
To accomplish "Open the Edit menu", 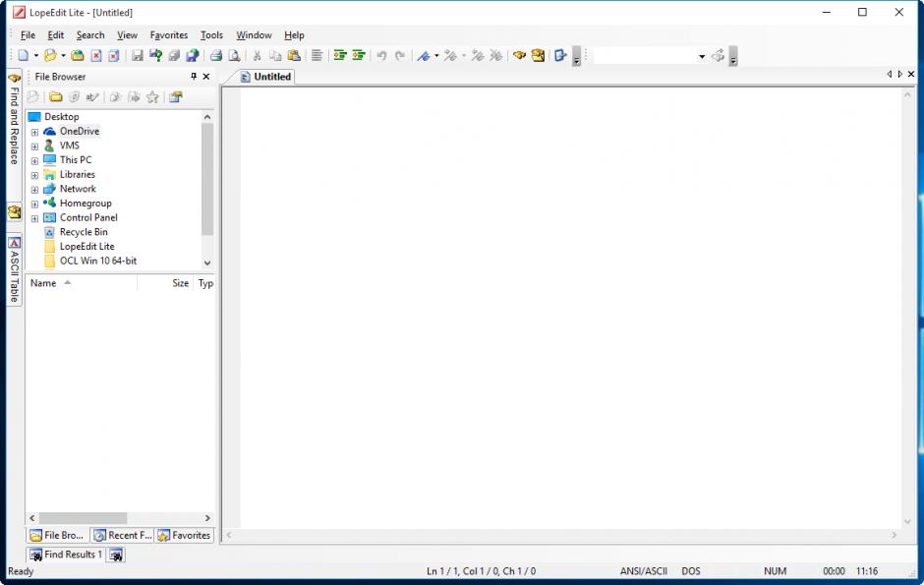I will [x=55, y=35].
